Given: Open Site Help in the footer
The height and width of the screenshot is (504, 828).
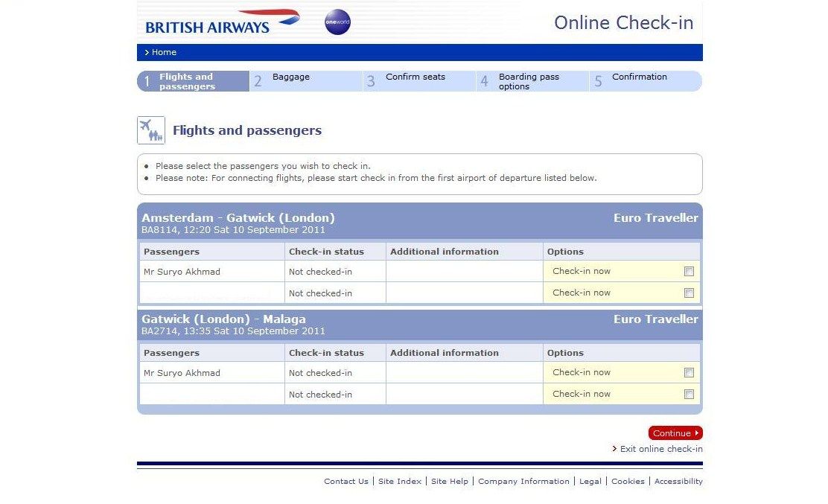Looking at the screenshot, I should (450, 482).
